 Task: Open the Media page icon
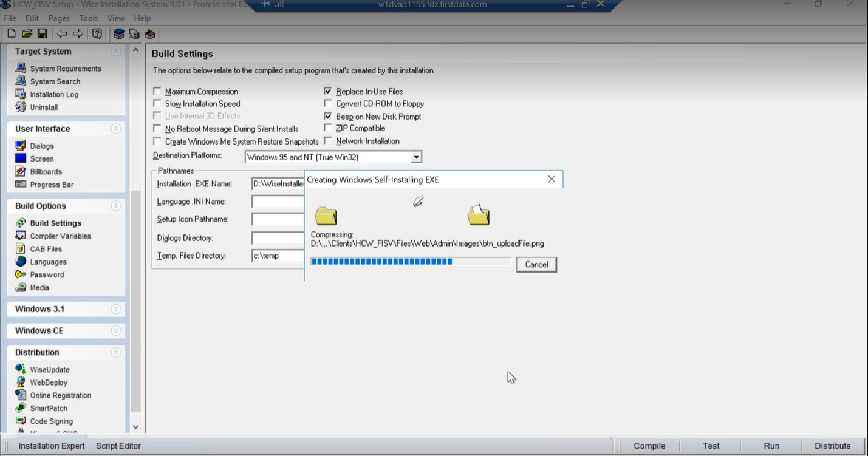pyautogui.click(x=21, y=287)
